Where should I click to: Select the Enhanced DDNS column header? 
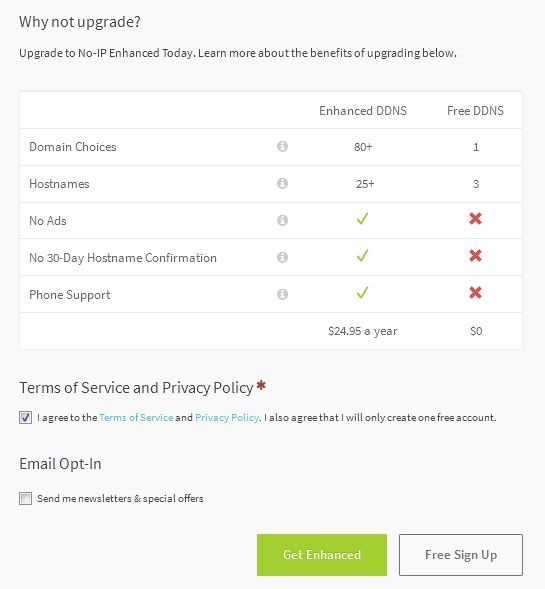(x=363, y=111)
